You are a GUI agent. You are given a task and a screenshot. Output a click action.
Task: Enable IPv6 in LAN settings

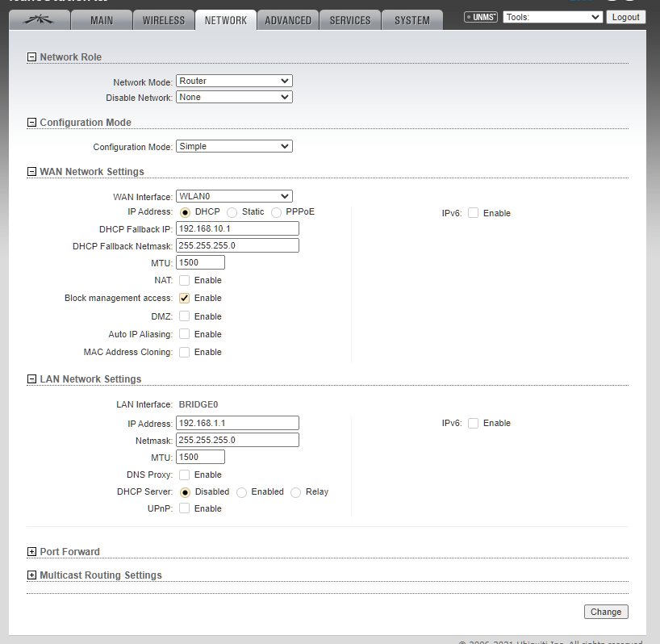click(473, 423)
